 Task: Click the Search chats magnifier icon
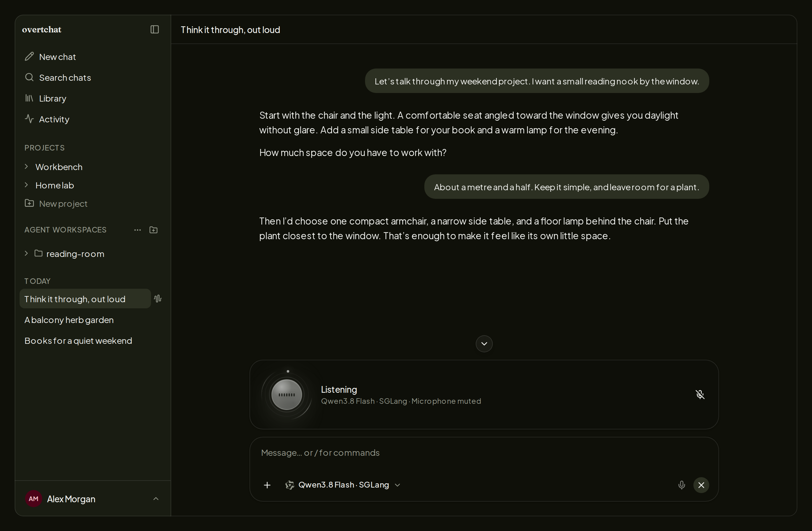tap(29, 77)
